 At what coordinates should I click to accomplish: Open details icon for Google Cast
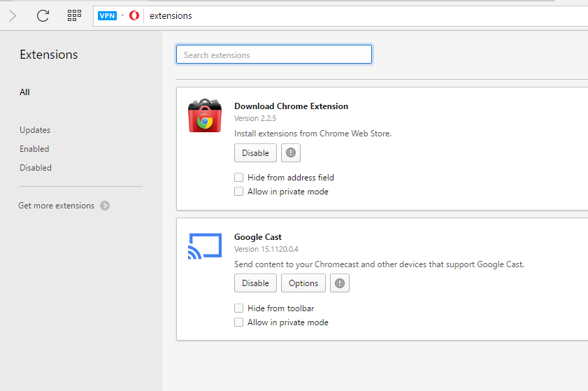click(x=340, y=283)
